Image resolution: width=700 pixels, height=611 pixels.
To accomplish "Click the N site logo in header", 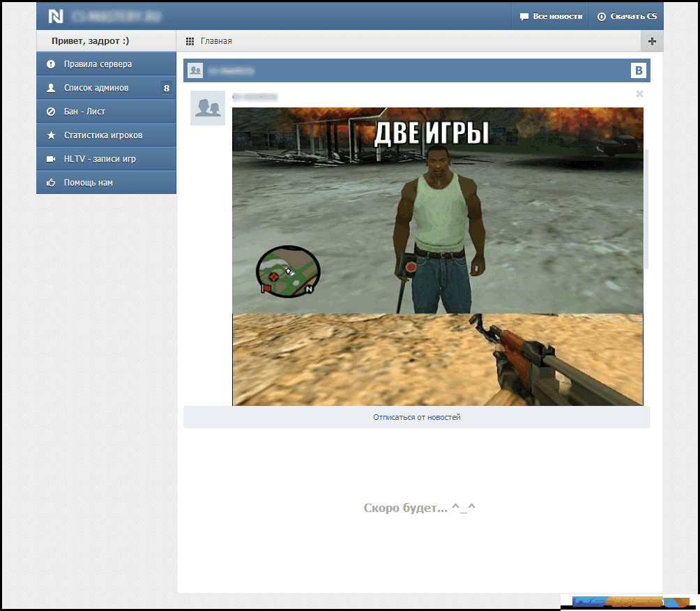I will coord(56,17).
